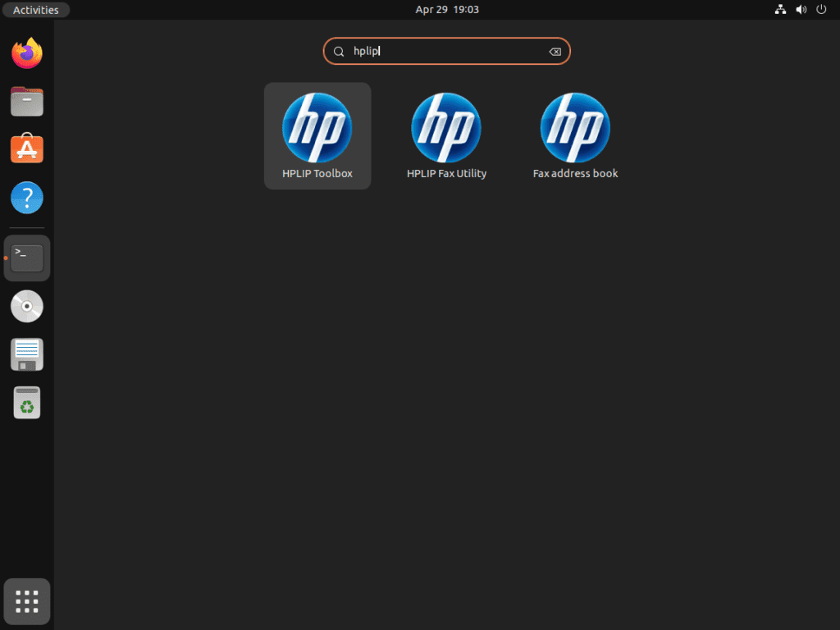Screen dimensions: 840x630
Task: Open the floppy disk icon in the dock
Action: point(27,354)
